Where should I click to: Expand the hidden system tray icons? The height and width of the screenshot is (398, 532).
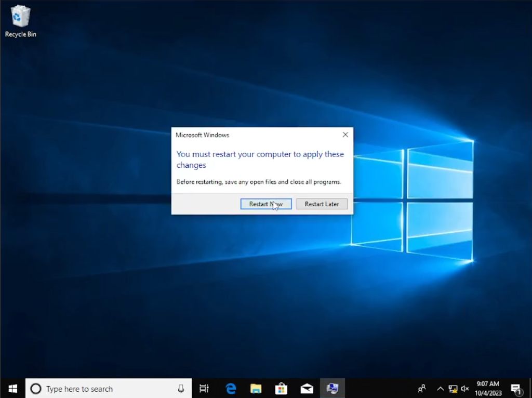coord(440,389)
